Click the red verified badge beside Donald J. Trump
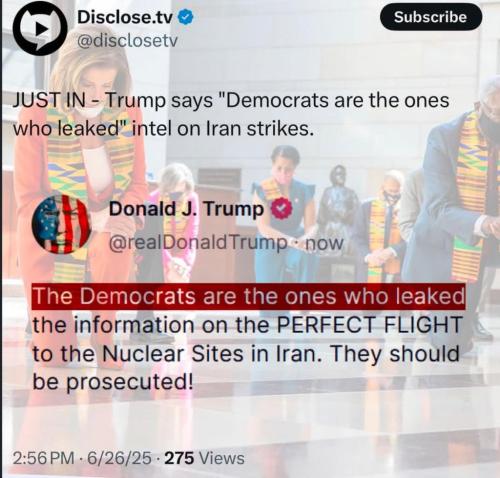Viewport: 500px width, 478px height. [281, 208]
